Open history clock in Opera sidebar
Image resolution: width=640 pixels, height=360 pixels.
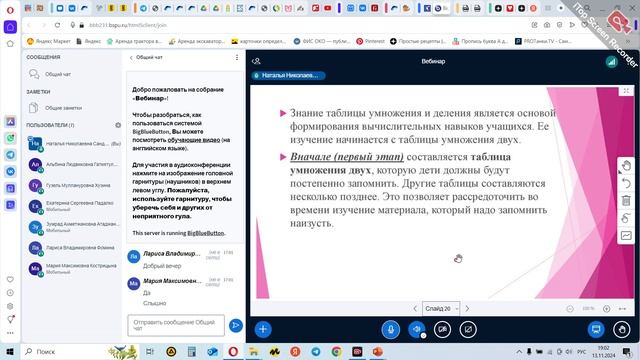click(x=10, y=293)
